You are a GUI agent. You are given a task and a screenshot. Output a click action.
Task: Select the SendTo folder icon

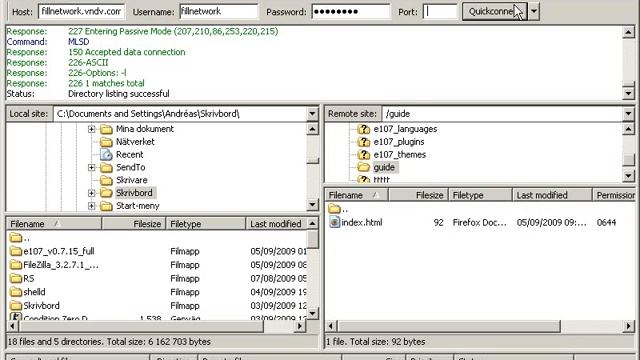pyautogui.click(x=106, y=168)
